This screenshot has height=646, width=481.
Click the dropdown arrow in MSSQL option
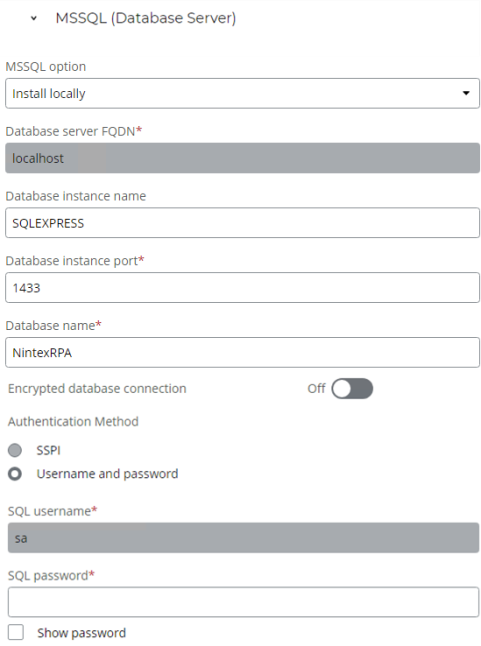[x=466, y=93]
